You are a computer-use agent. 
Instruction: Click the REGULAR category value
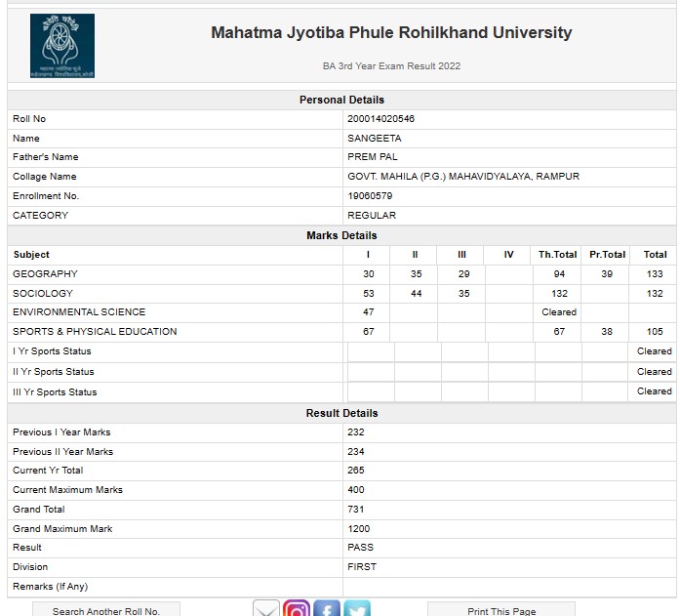[x=372, y=215]
